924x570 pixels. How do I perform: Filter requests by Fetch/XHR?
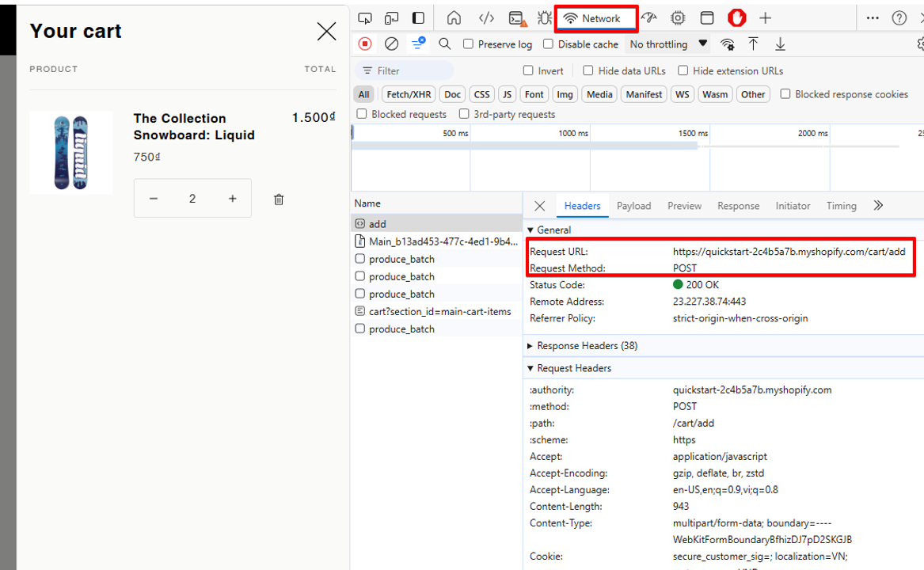coord(409,94)
